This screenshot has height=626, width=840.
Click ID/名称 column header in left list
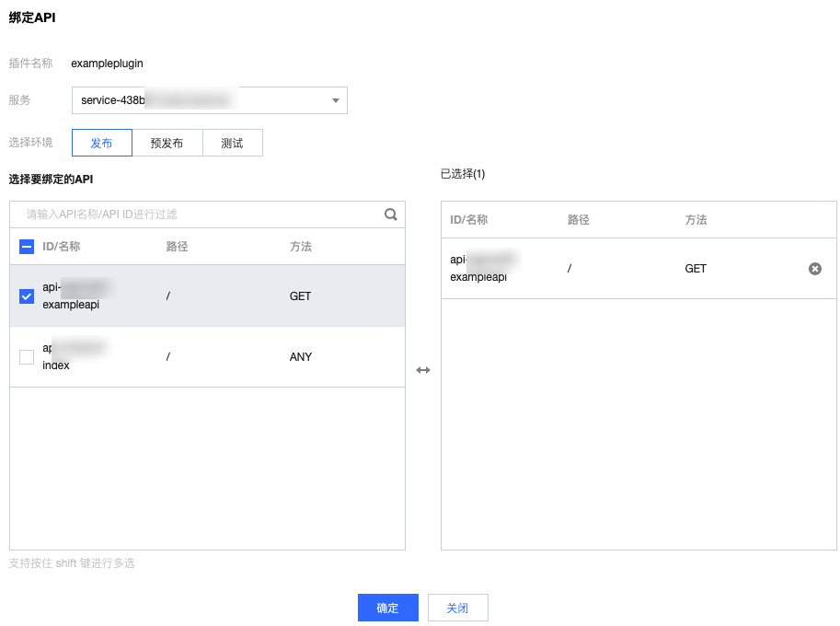point(62,247)
